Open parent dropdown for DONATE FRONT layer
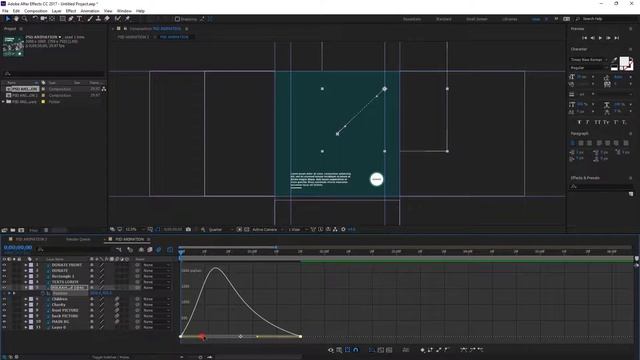The width and height of the screenshot is (640, 360). click(157, 265)
